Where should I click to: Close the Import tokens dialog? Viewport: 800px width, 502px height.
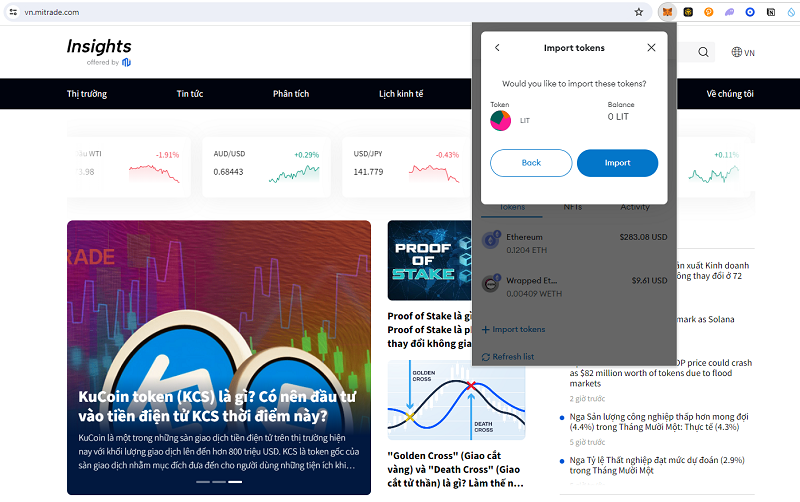click(651, 47)
